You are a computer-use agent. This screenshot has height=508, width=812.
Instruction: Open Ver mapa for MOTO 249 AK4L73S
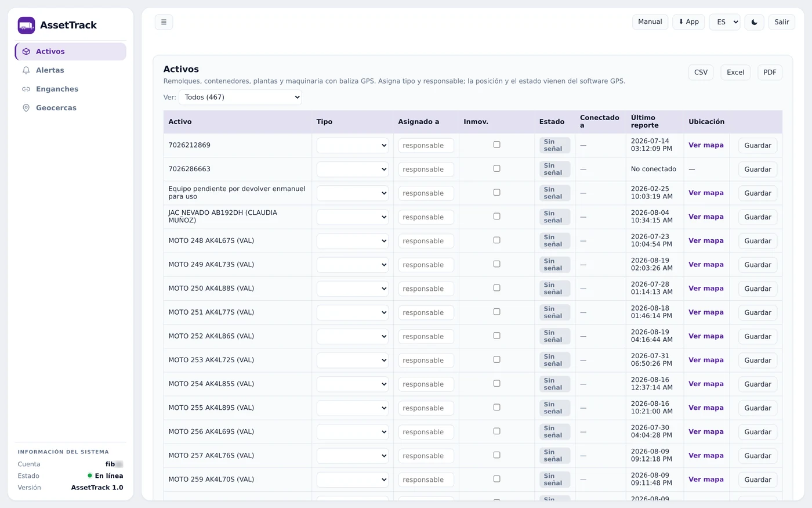pos(706,264)
